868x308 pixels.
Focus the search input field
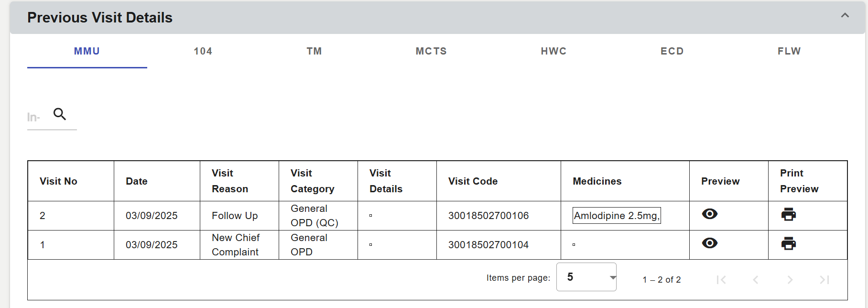point(36,117)
